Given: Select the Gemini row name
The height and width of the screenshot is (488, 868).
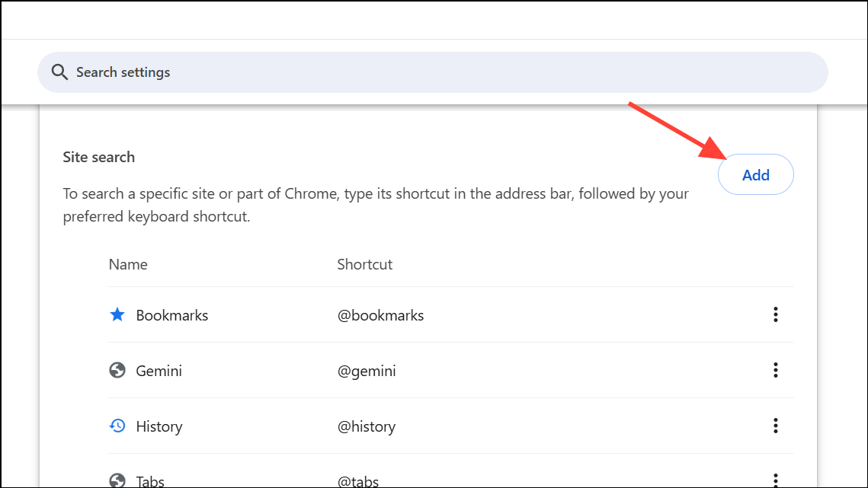Looking at the screenshot, I should (x=159, y=371).
